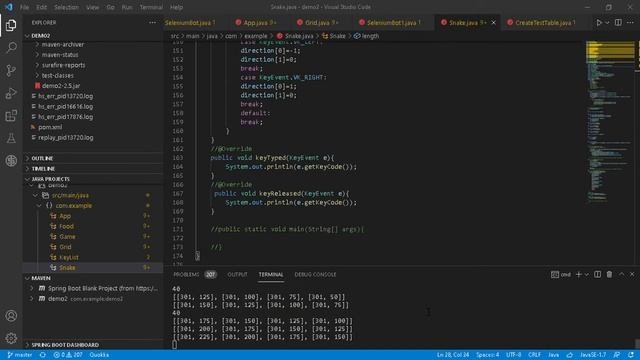This screenshot has height=360, width=640.
Task: Open hs_err_pid13720.log file
Action: point(65,96)
